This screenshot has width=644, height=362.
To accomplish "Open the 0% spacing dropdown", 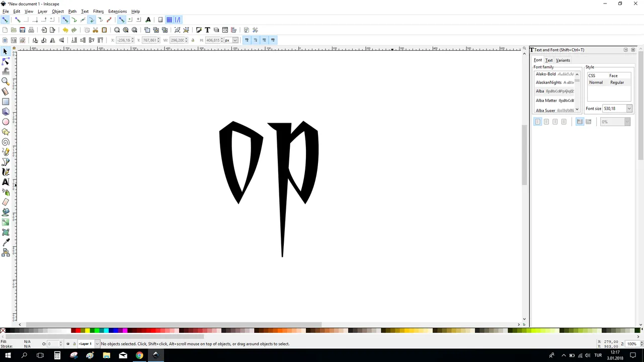I will coord(627,122).
